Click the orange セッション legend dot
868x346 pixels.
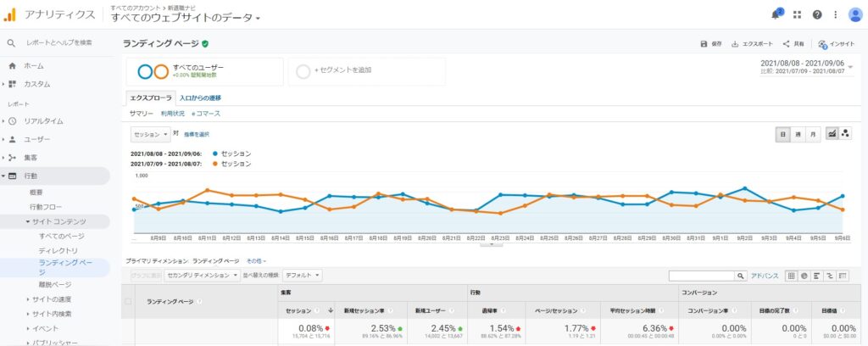(x=214, y=164)
